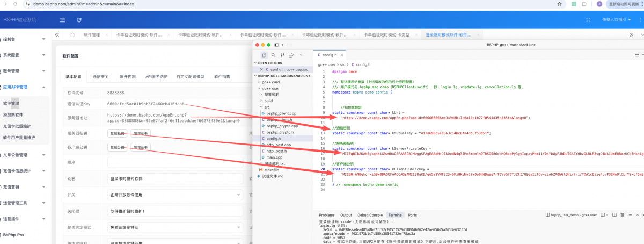Click 复制私钥 button for 服务器私钥
The height and width of the screenshot is (244, 644).
click(x=117, y=133)
